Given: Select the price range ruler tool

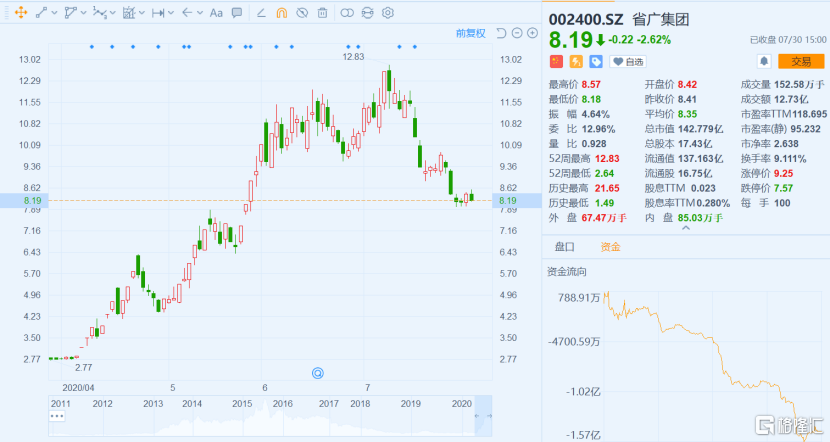Looking at the screenshot, I should [158, 13].
